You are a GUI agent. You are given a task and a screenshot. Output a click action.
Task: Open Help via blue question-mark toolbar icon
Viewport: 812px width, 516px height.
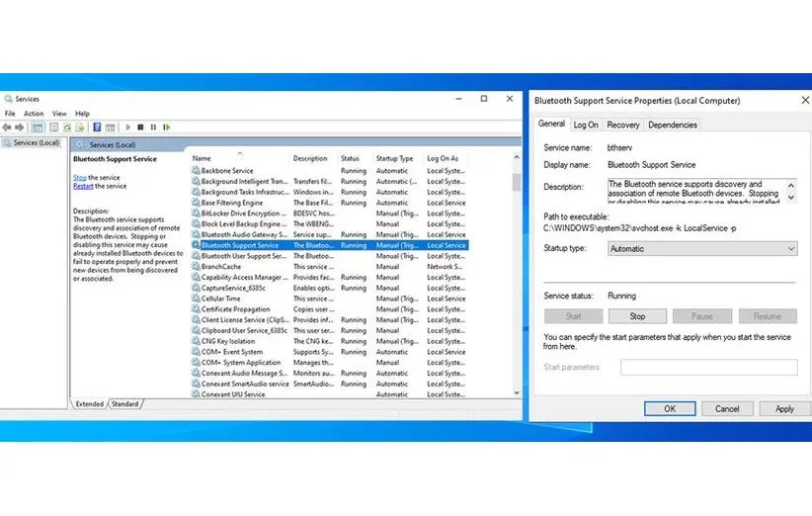pos(97,128)
